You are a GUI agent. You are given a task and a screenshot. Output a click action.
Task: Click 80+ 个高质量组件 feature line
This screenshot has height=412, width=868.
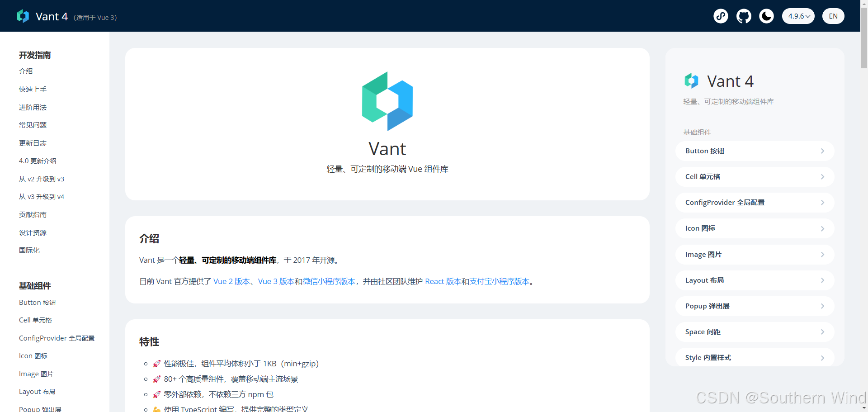226,379
